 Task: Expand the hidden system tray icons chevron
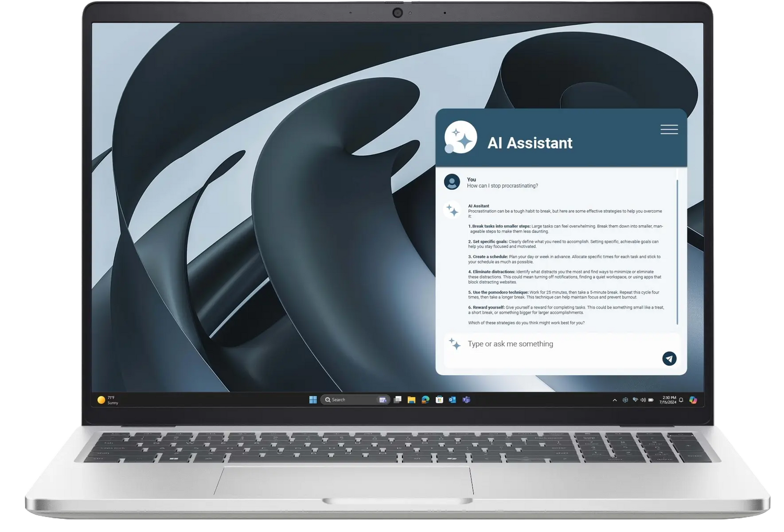(x=615, y=400)
